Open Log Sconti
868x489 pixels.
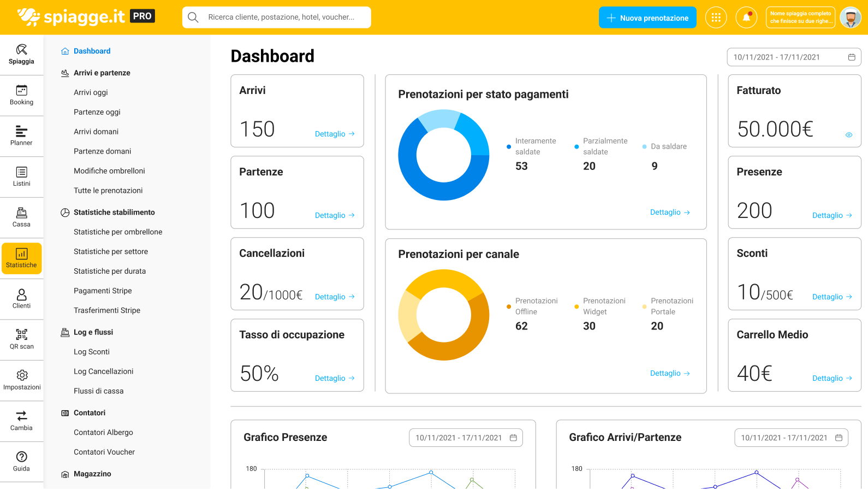coord(92,352)
